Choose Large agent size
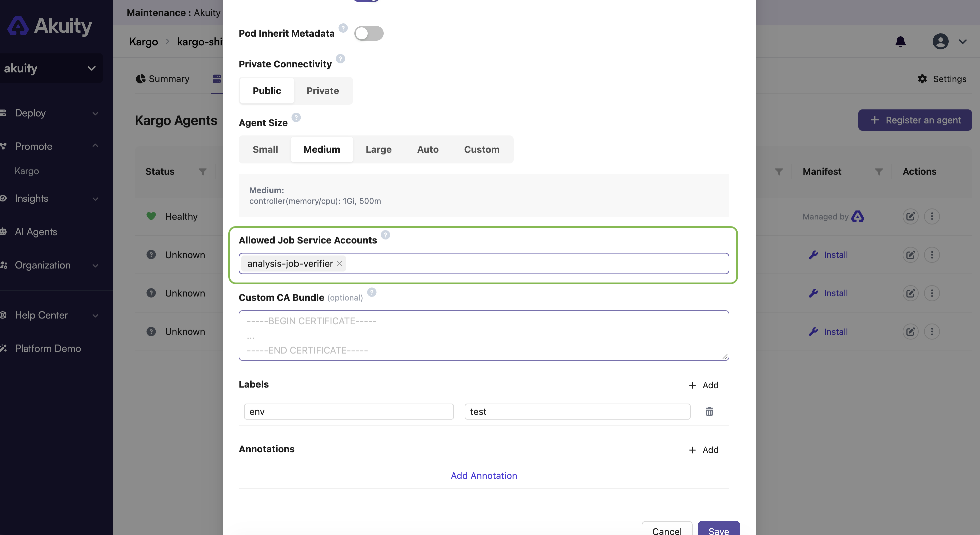Image resolution: width=980 pixels, height=535 pixels. (379, 149)
